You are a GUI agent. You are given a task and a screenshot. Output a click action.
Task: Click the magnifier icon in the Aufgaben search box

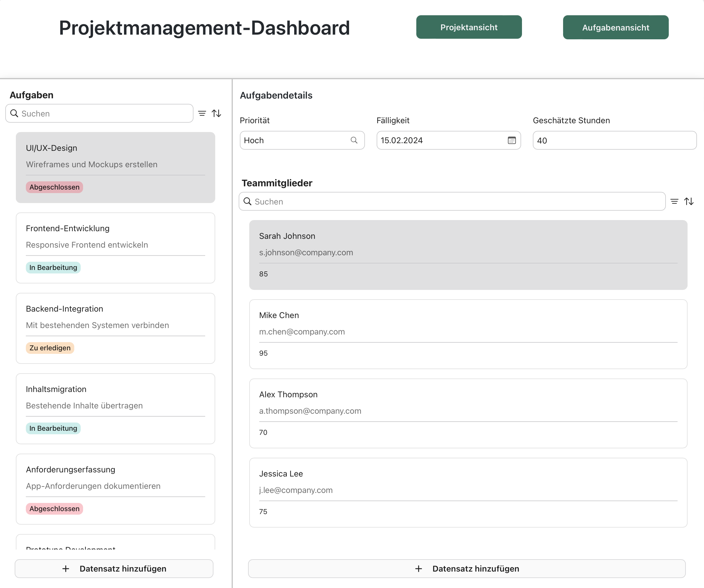(x=14, y=113)
